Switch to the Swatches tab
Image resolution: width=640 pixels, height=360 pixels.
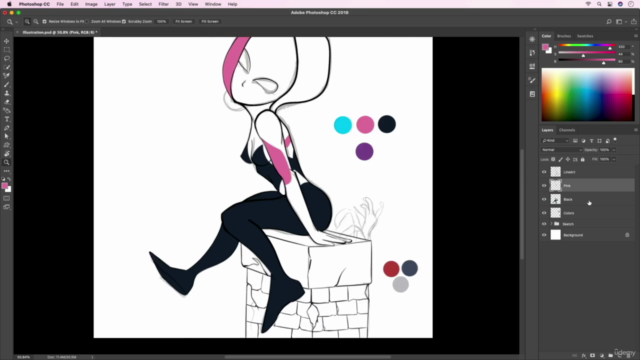coord(585,36)
